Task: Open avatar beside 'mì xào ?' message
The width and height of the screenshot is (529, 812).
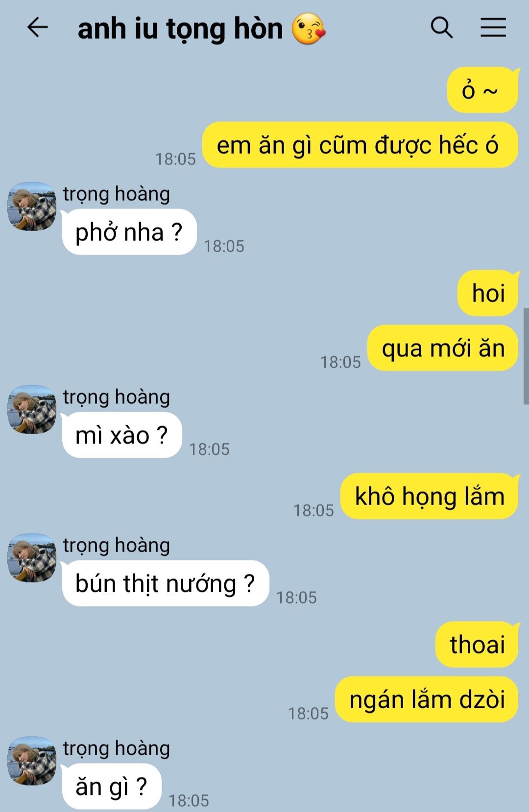Action: tap(32, 409)
